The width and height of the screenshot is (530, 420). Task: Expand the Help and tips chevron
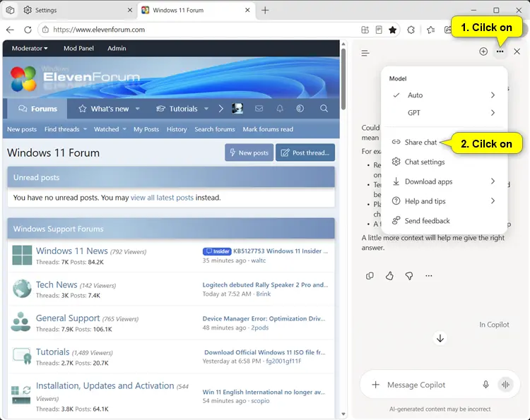(x=493, y=201)
